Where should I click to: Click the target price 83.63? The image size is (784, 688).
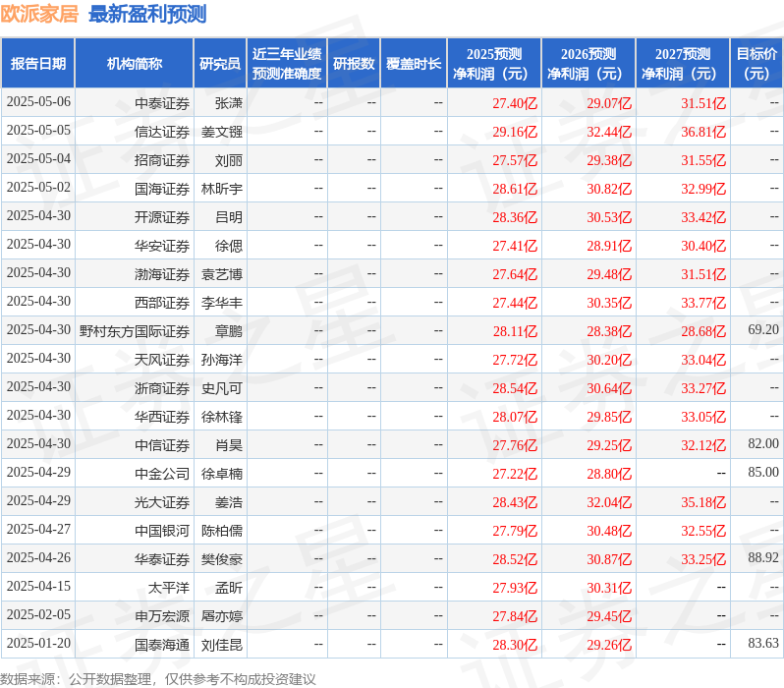coord(763,644)
